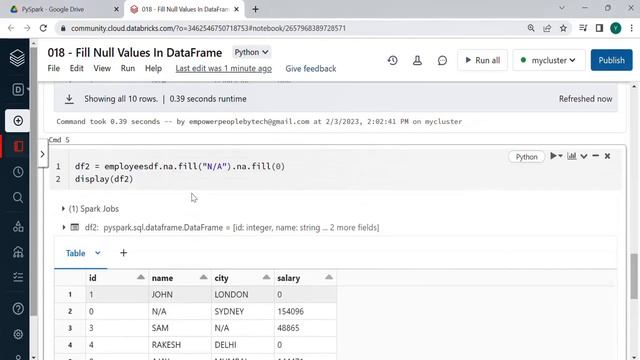Open the Search magnifier icon in sidebar
This screenshot has height=360, width=640.
[x=18, y=198]
